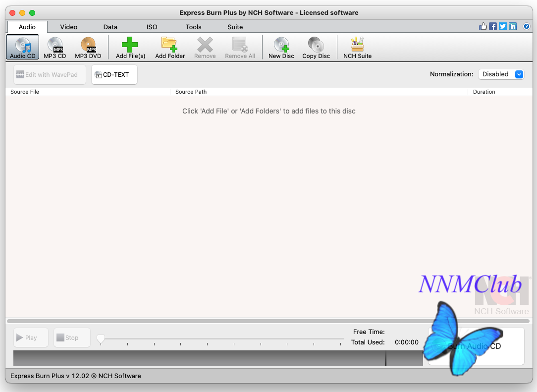Open the CD-TEXT editor
This screenshot has height=392, width=537.
[x=114, y=75]
